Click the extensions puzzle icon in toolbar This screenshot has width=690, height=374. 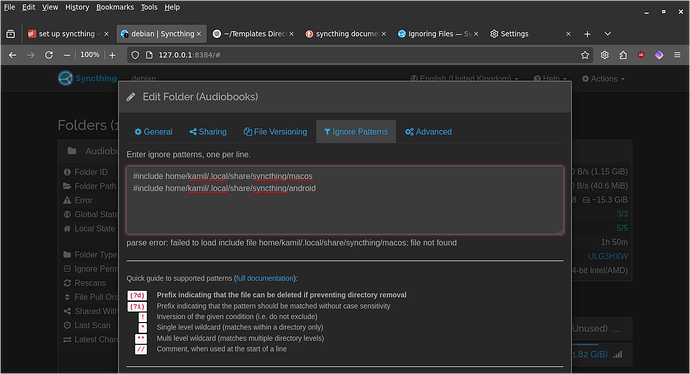[x=623, y=55]
